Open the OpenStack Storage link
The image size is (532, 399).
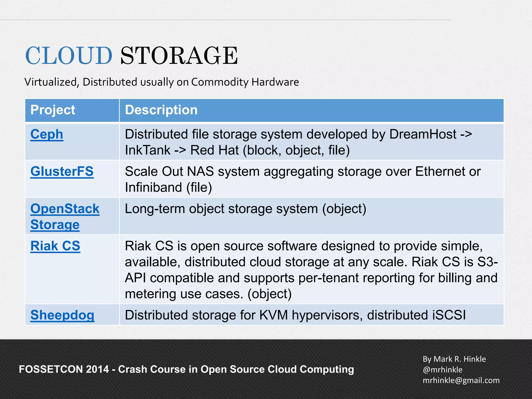pyautogui.click(x=65, y=216)
